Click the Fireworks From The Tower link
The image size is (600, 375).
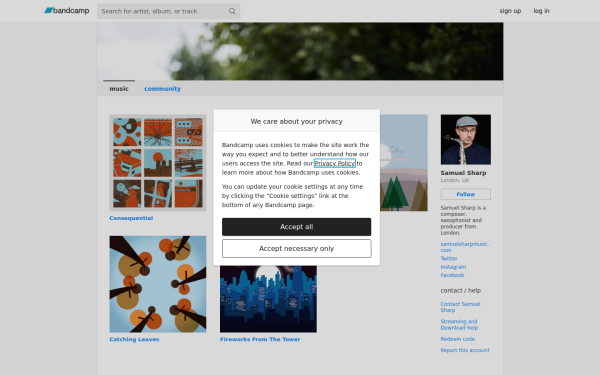[x=260, y=339]
